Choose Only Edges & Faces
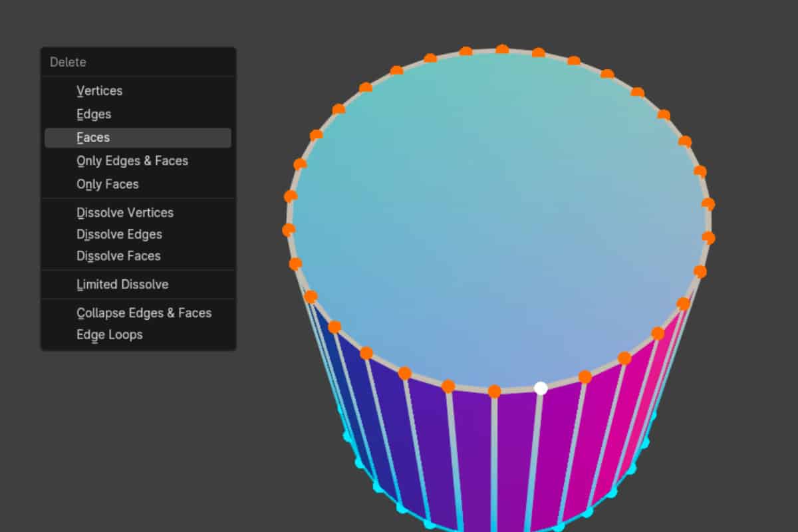Viewport: 798px width, 532px height. click(132, 160)
